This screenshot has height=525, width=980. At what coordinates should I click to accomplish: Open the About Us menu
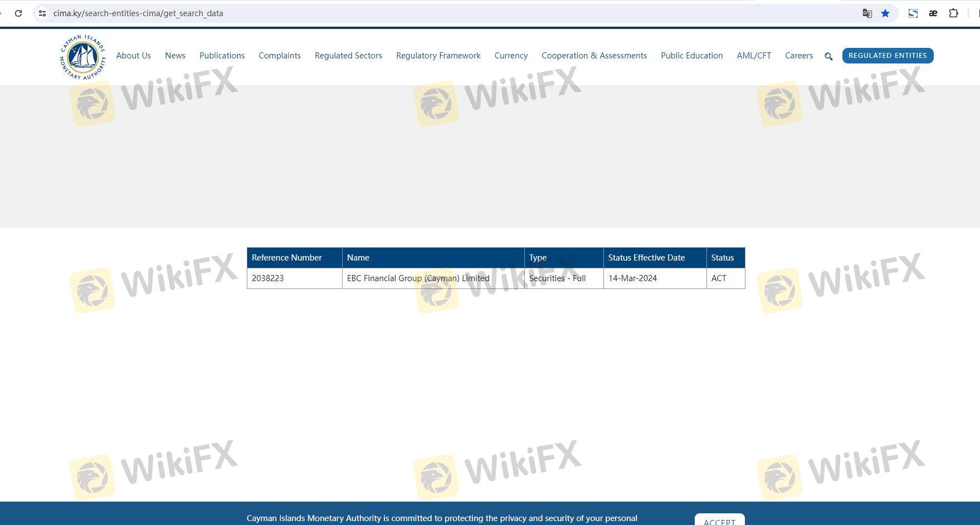click(x=133, y=56)
